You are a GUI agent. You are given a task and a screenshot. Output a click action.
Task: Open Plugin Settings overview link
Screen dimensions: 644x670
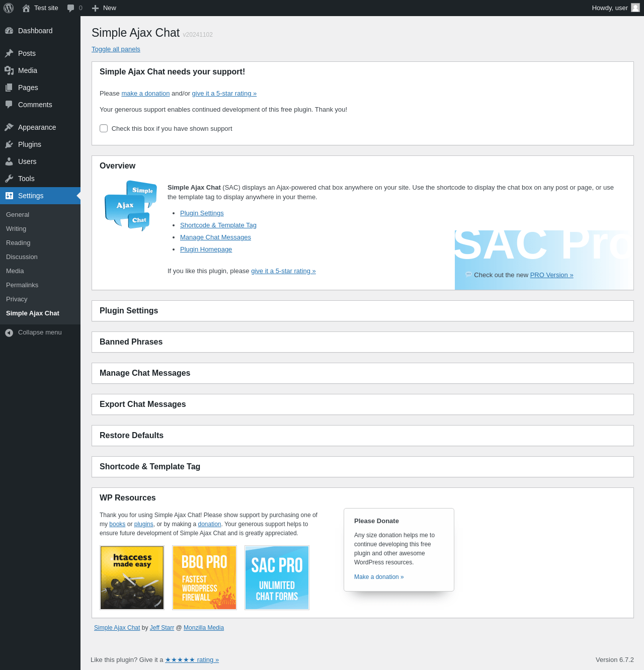coord(202,213)
